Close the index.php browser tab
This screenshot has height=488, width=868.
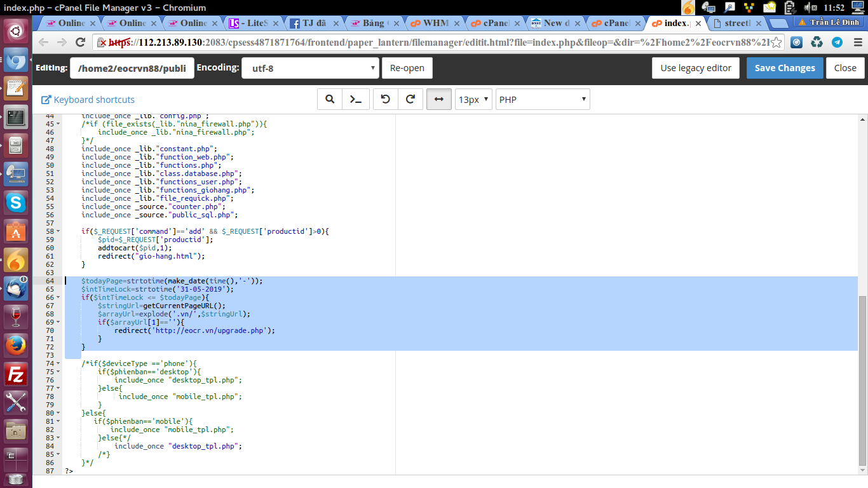tap(698, 24)
